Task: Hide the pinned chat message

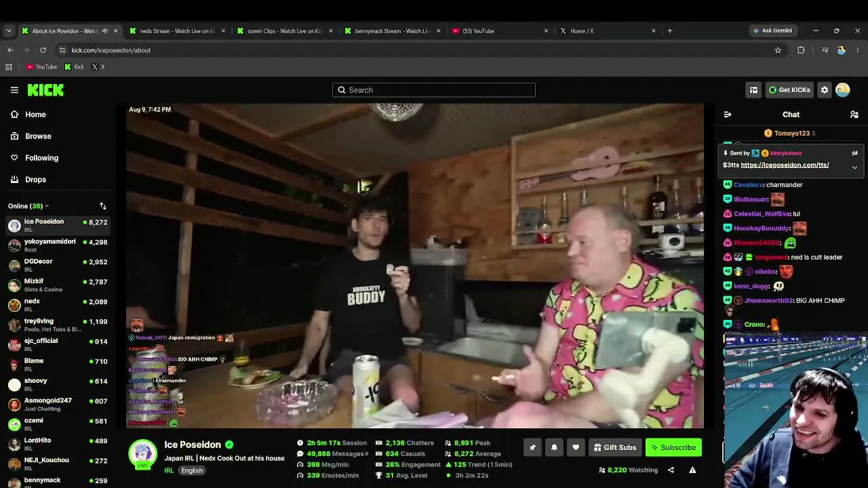Action: click(854, 153)
